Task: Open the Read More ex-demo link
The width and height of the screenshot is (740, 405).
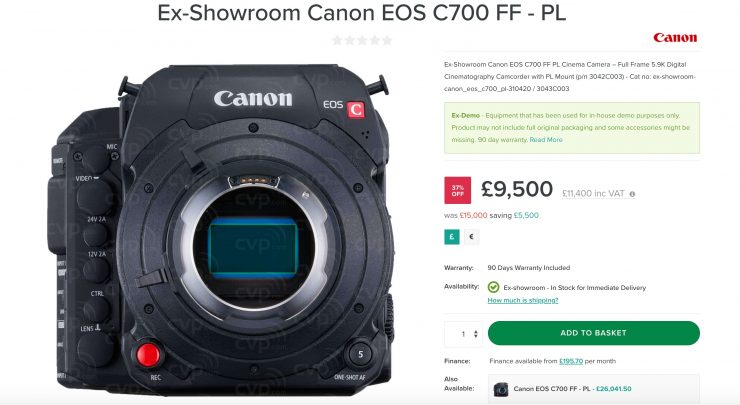Action: tap(546, 140)
